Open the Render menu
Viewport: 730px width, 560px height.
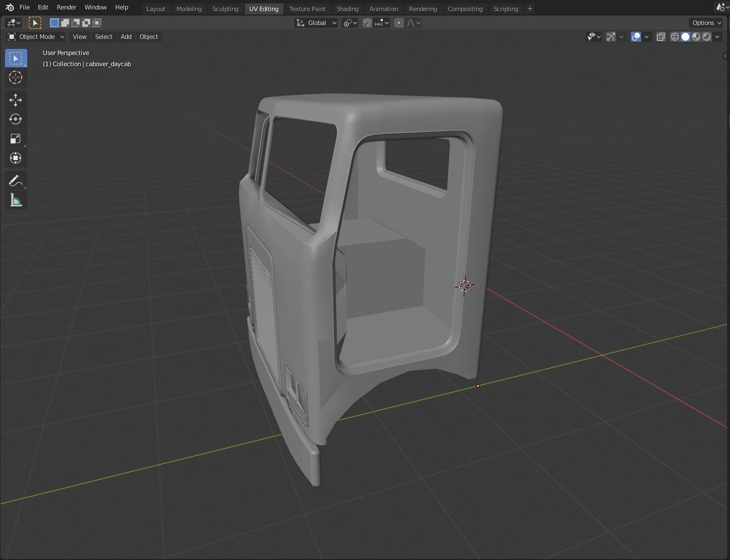coord(66,7)
